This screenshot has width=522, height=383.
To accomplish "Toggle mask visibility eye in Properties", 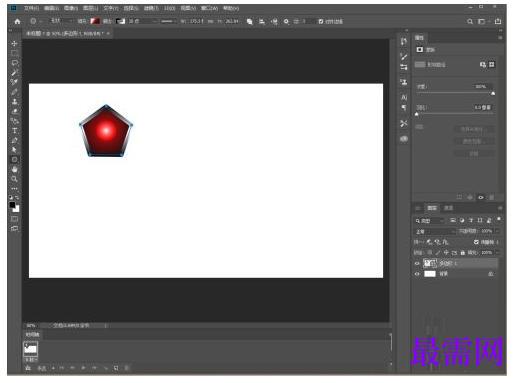I will (x=481, y=198).
